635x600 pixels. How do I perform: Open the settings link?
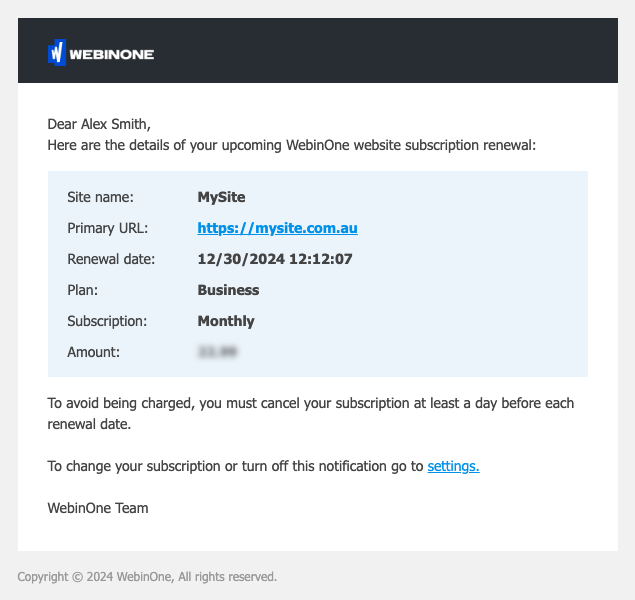454,466
